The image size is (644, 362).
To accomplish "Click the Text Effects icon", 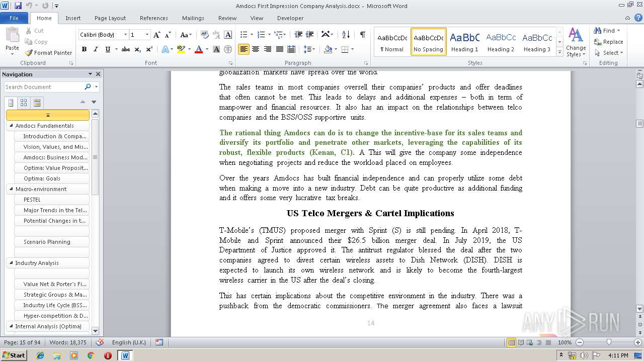I will pos(165,49).
